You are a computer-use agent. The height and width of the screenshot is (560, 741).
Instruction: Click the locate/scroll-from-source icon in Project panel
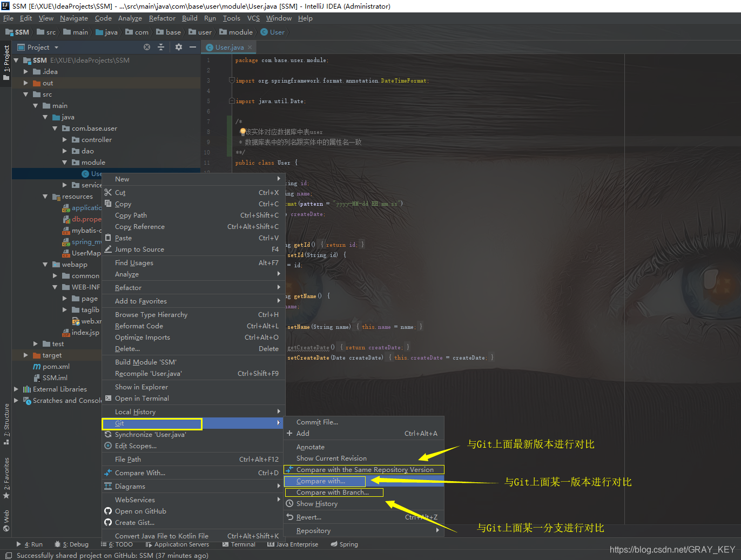pyautogui.click(x=147, y=47)
